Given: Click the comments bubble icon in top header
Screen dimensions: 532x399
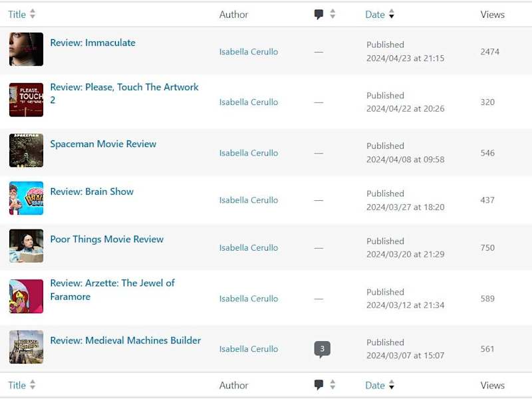Looking at the screenshot, I should [319, 15].
